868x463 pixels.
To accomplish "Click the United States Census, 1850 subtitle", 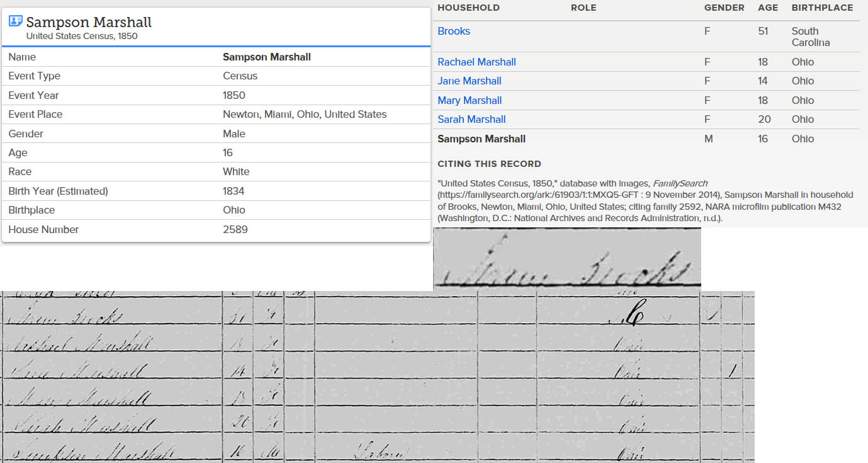I will (82, 36).
